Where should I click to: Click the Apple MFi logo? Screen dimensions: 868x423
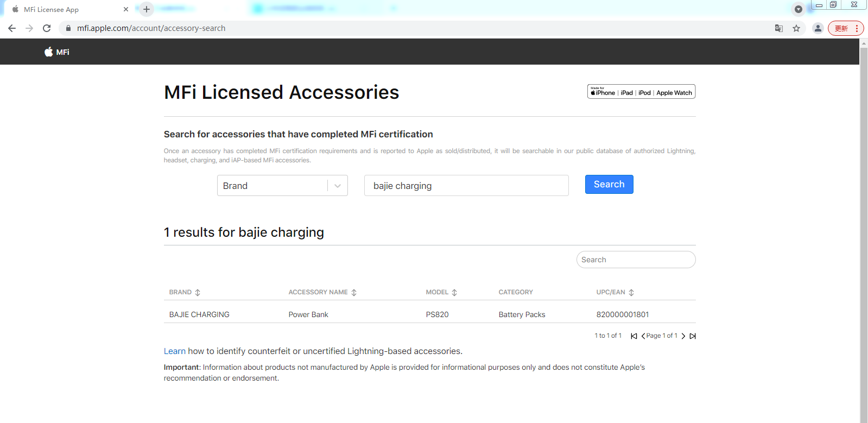57,52
